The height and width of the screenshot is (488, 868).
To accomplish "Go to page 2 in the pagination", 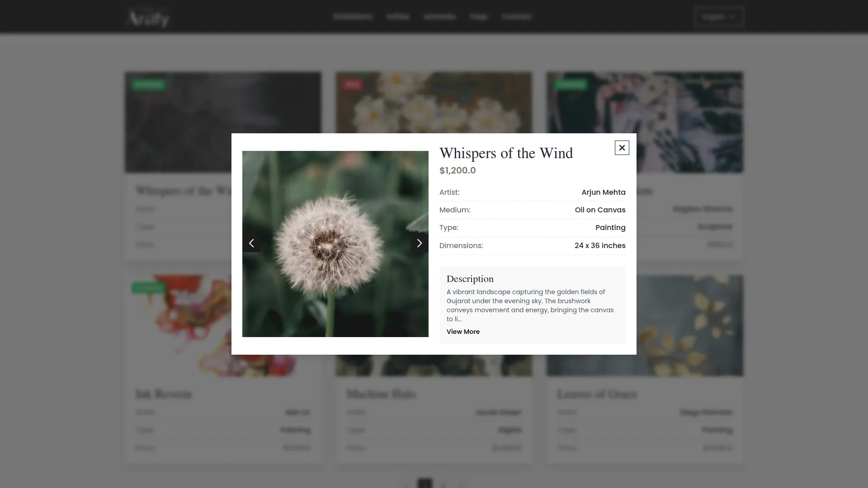I will (443, 484).
